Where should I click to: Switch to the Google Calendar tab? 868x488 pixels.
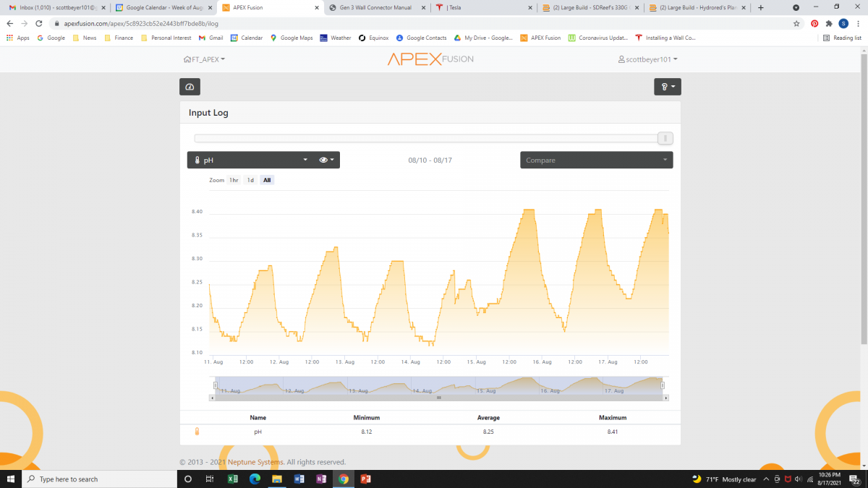point(163,8)
